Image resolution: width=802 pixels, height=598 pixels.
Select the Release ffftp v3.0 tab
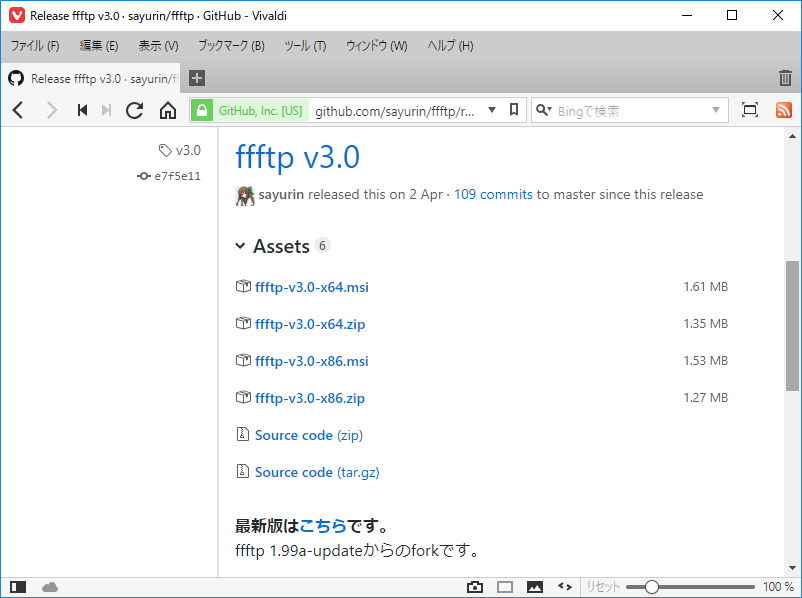coord(91,78)
